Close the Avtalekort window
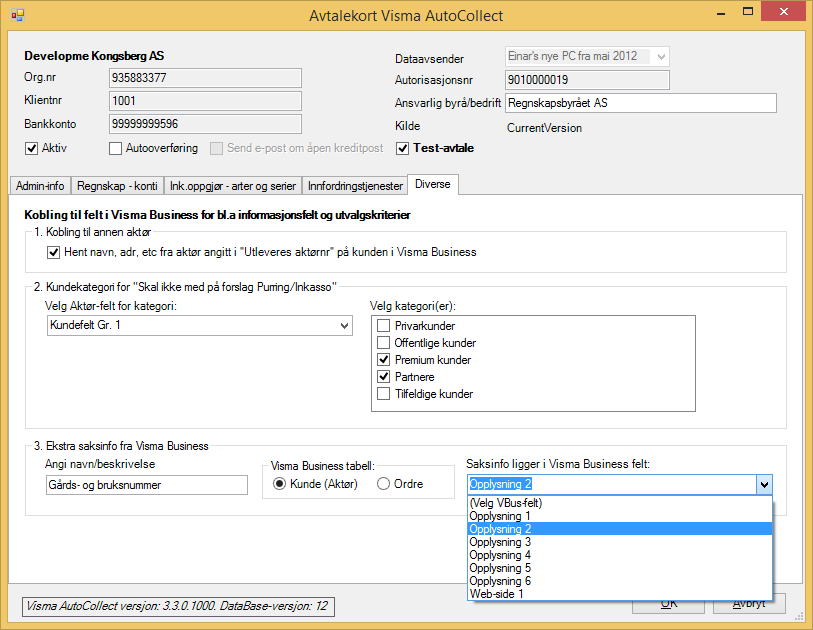 coord(783,11)
